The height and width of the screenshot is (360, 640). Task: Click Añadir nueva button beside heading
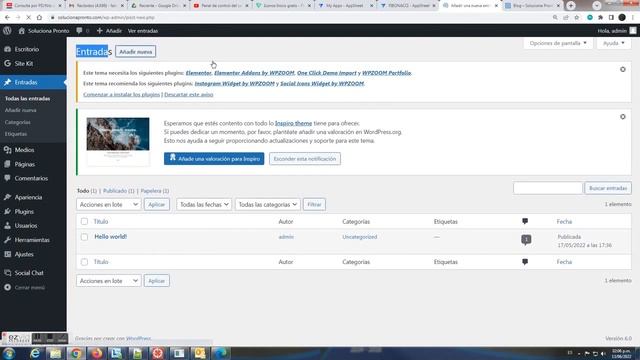(136, 51)
